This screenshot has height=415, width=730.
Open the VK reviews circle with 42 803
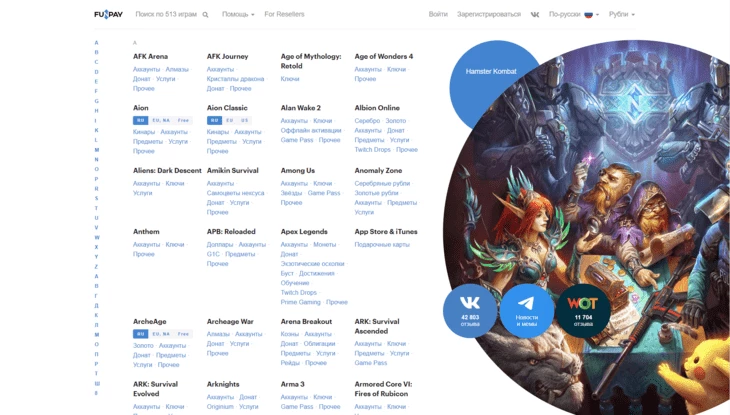(470, 311)
